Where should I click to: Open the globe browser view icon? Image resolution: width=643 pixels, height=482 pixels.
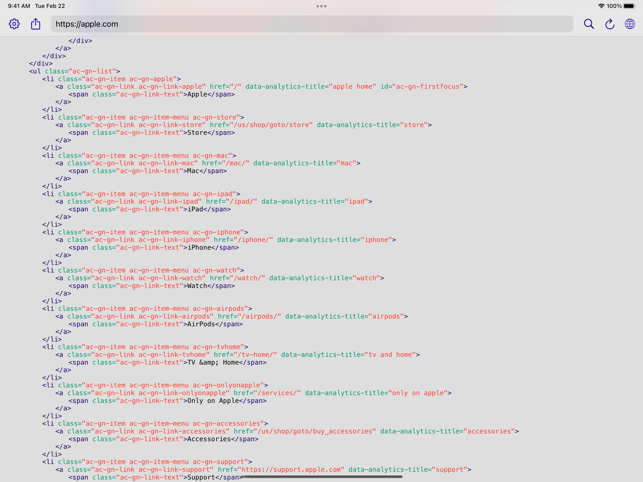630,24
